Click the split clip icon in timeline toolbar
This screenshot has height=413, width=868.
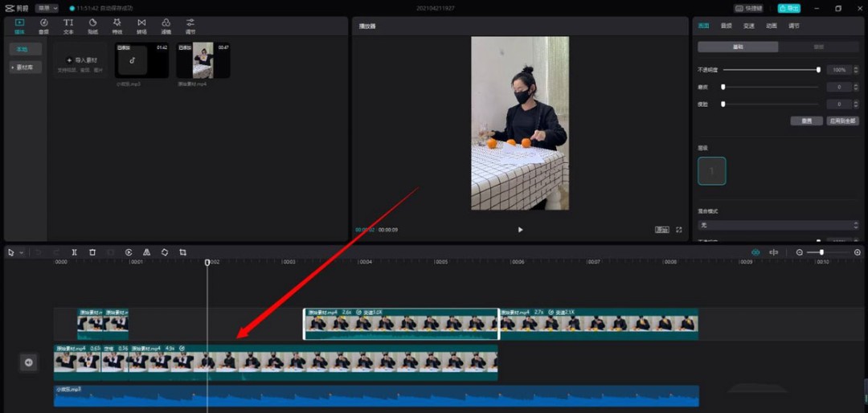click(x=74, y=252)
